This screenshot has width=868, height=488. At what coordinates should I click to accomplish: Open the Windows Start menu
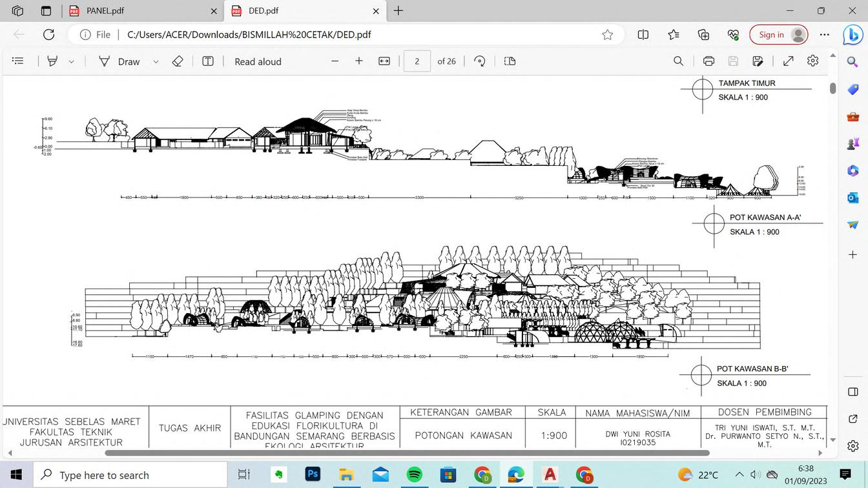(15, 475)
